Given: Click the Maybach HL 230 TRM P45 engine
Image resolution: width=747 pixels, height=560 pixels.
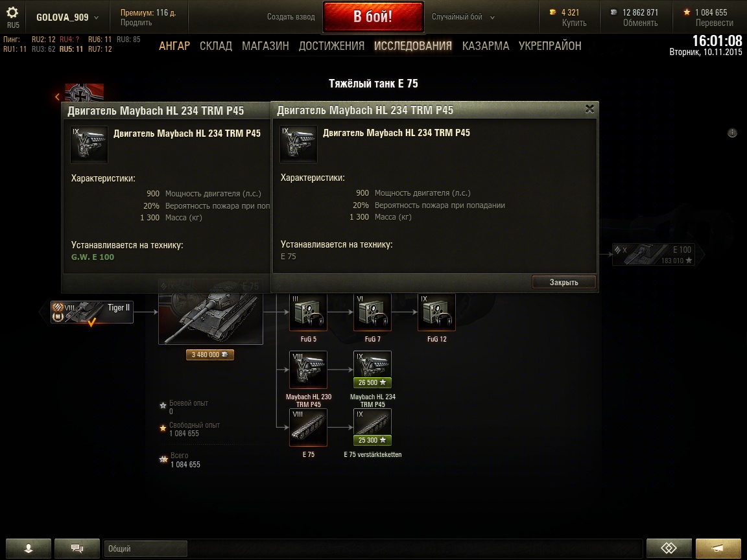Looking at the screenshot, I should pos(308,369).
